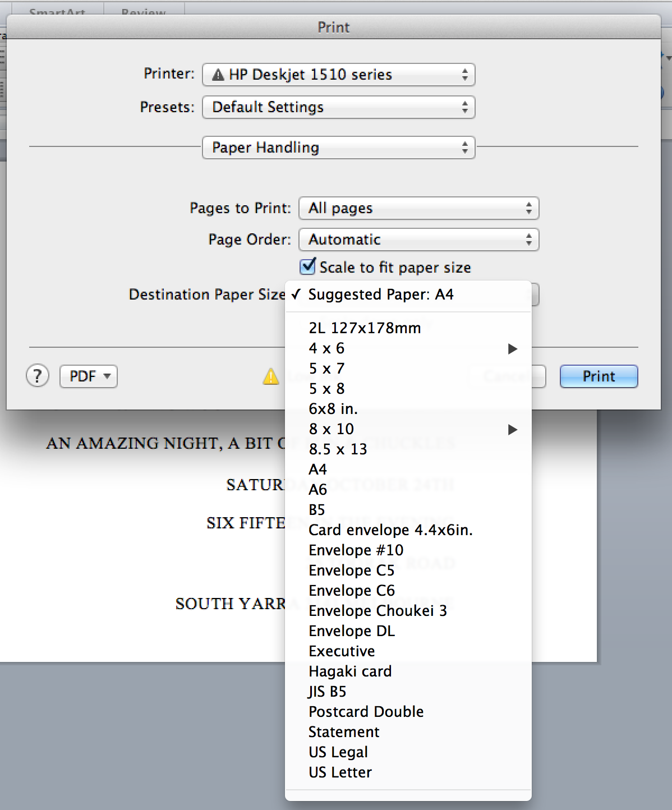Open the Printer dropdown
Image resolution: width=672 pixels, height=810 pixels.
click(339, 75)
